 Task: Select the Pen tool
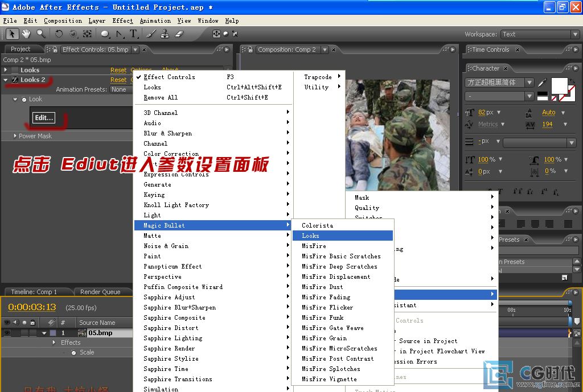click(120, 34)
